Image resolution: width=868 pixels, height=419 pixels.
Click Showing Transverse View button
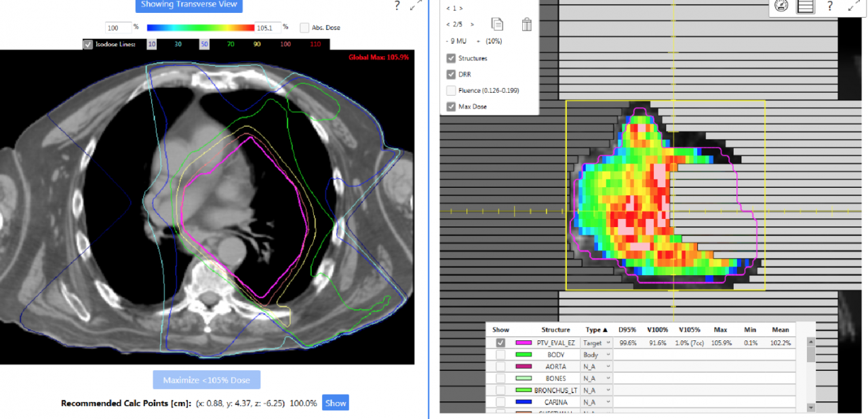pos(189,5)
